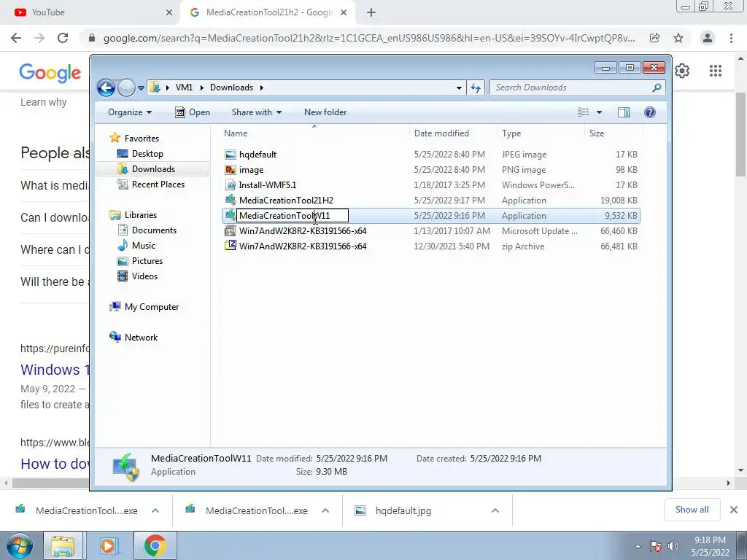Click the change view icon
The height and width of the screenshot is (560, 747).
(x=583, y=112)
